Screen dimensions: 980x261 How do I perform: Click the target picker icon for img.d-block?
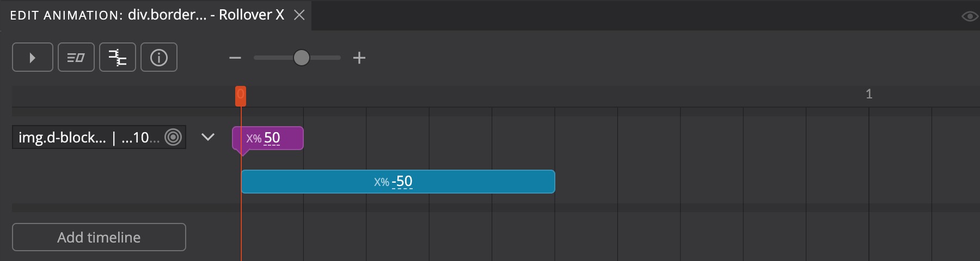tap(173, 137)
